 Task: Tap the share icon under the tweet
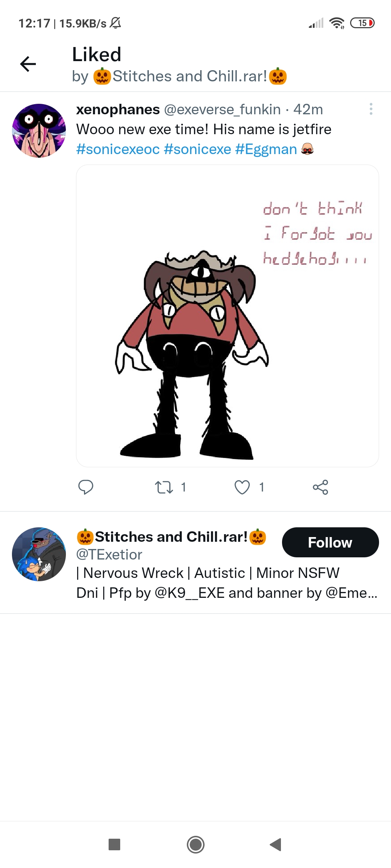pyautogui.click(x=320, y=487)
